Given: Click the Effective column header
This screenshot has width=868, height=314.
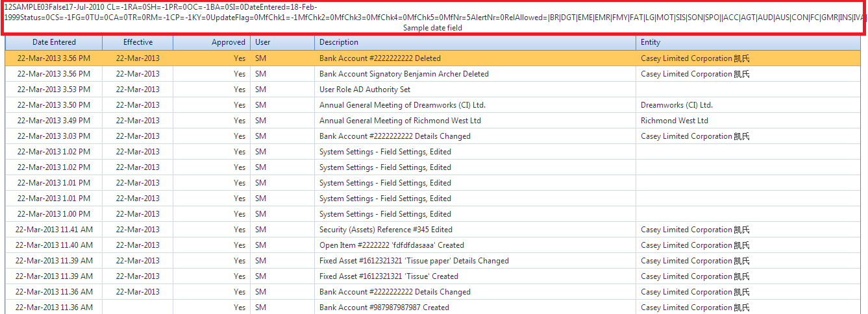Looking at the screenshot, I should pos(138,42).
